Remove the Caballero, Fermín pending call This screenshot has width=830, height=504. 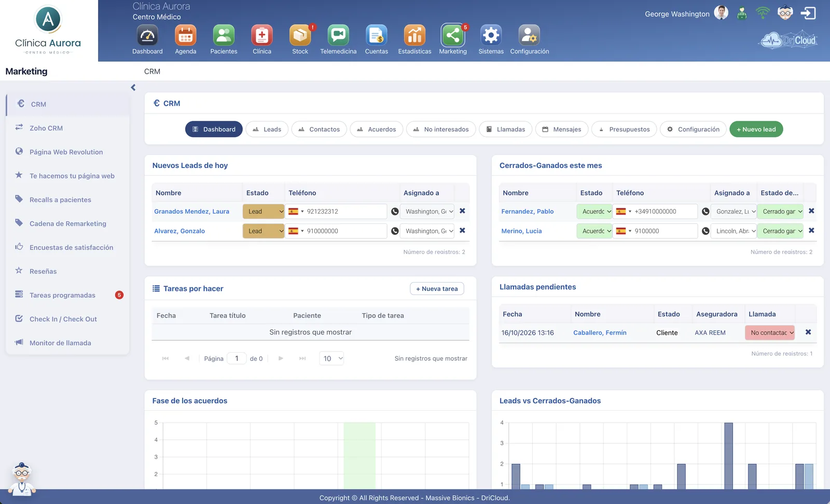[x=808, y=332]
